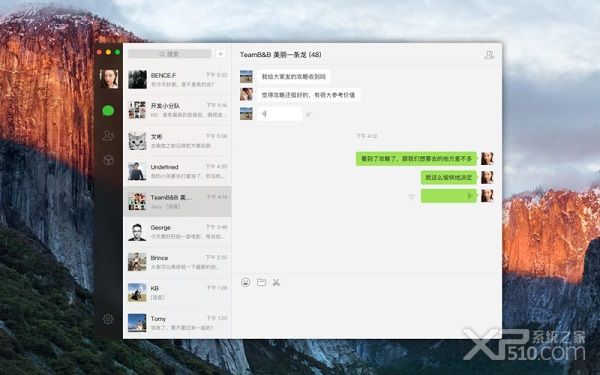Open the KB conversation

pos(178,293)
